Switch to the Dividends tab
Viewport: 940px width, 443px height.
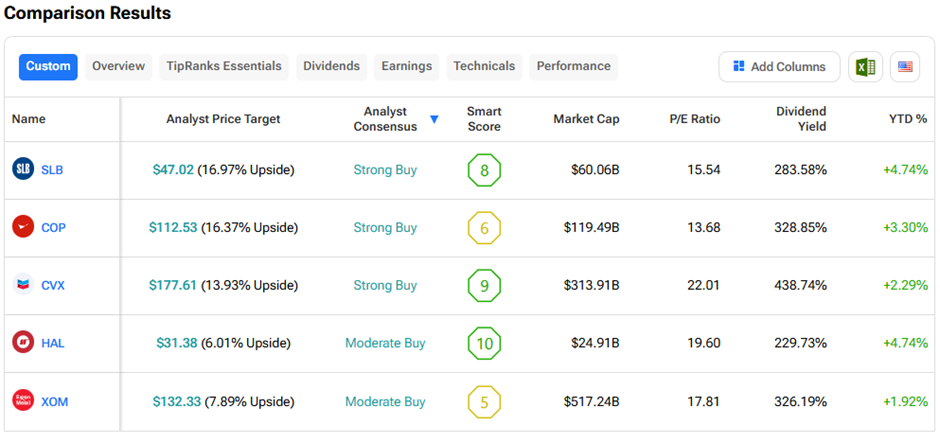click(331, 67)
